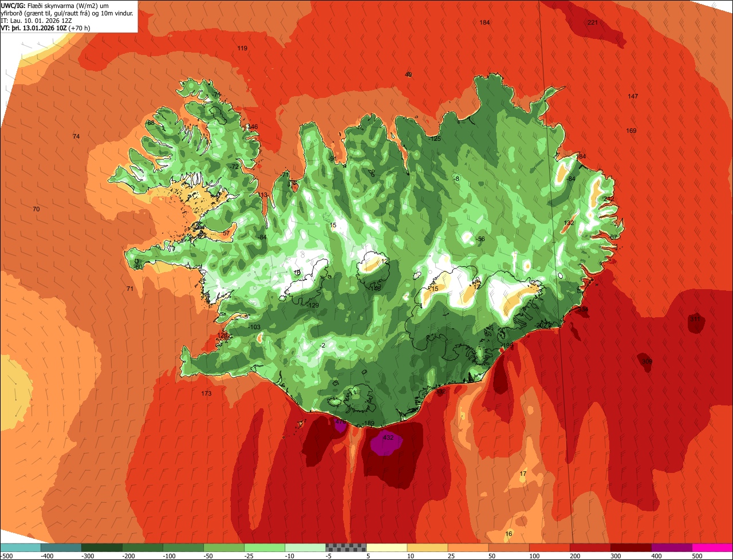
Task: Select the legend swatch from -50 to -25
Action: [223, 547]
